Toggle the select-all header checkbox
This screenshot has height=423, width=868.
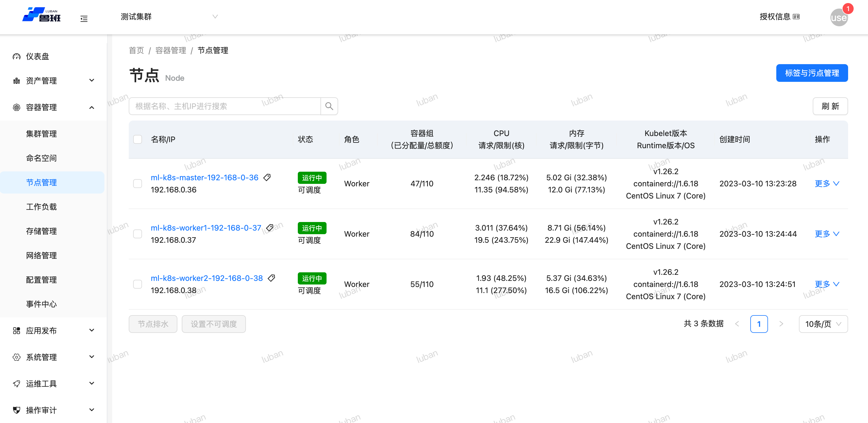(x=138, y=139)
